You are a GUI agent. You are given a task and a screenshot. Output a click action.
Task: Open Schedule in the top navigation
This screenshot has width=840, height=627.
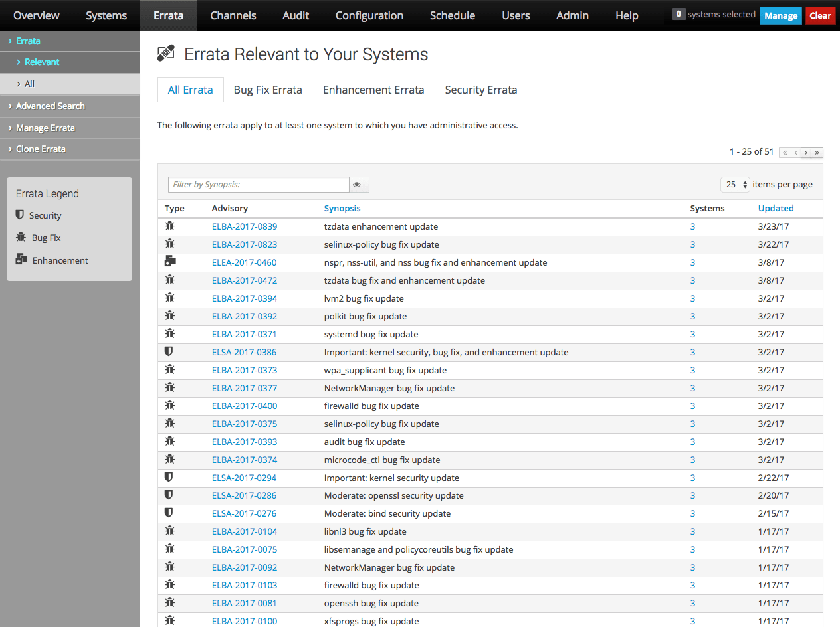point(453,15)
